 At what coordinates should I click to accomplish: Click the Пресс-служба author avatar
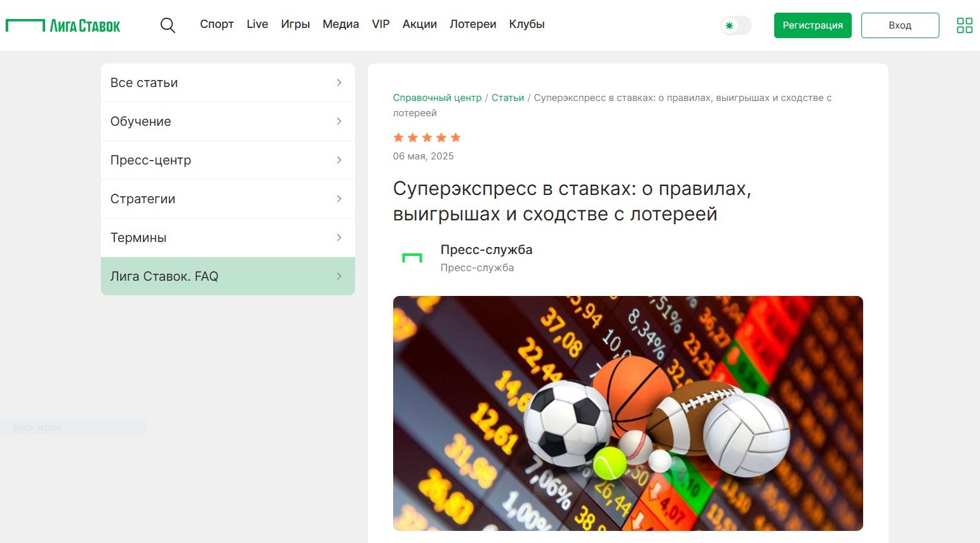(412, 258)
